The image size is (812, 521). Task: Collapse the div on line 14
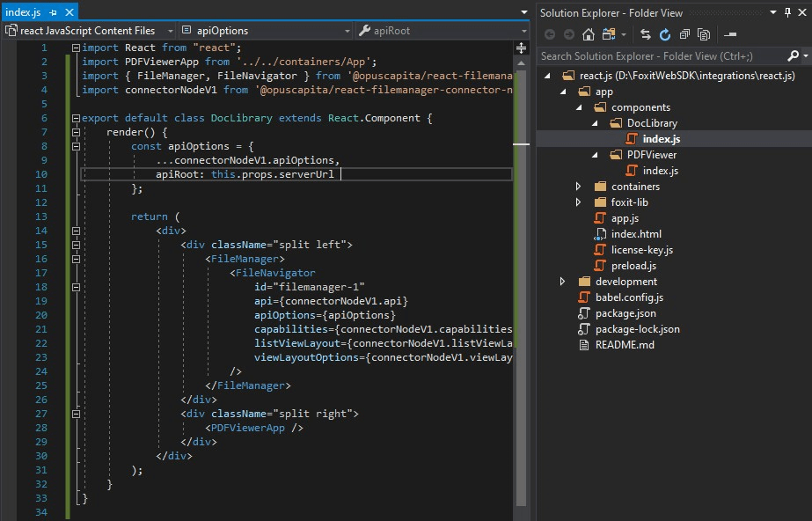pos(76,231)
